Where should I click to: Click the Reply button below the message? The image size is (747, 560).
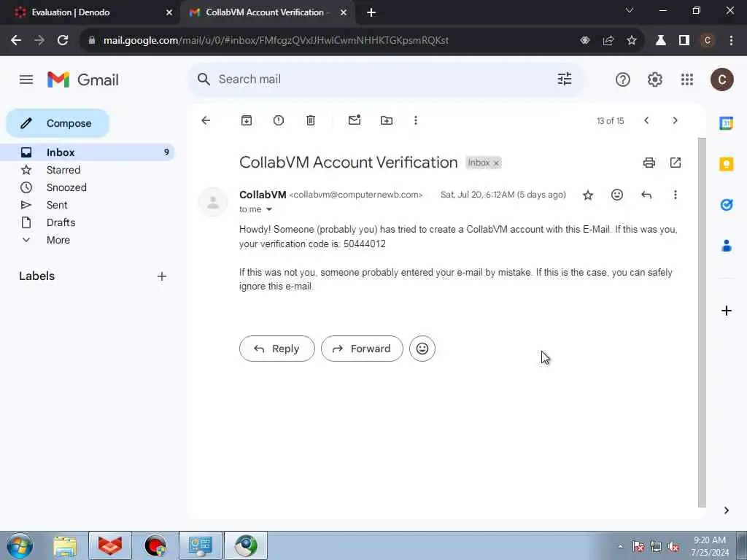(x=276, y=349)
